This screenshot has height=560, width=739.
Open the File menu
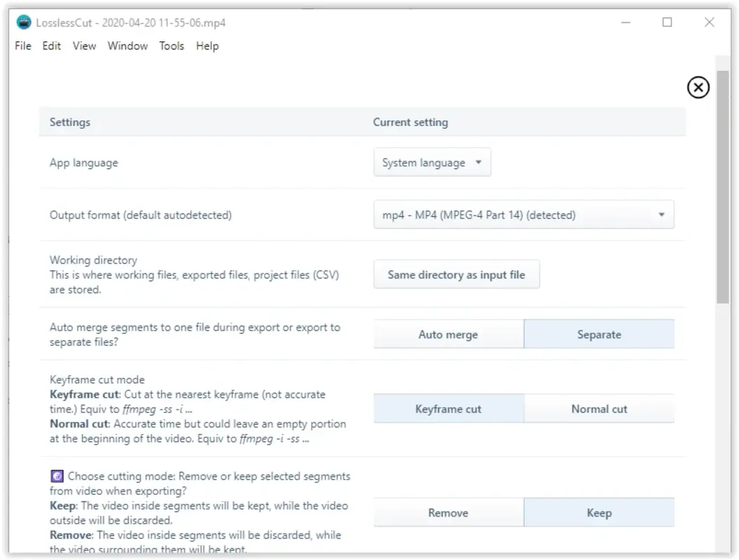coord(22,45)
